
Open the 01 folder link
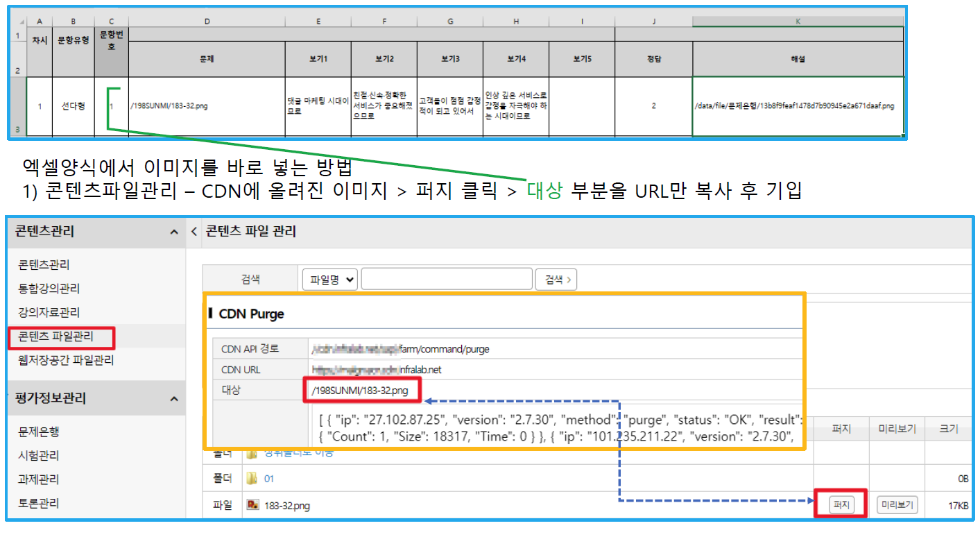click(269, 479)
